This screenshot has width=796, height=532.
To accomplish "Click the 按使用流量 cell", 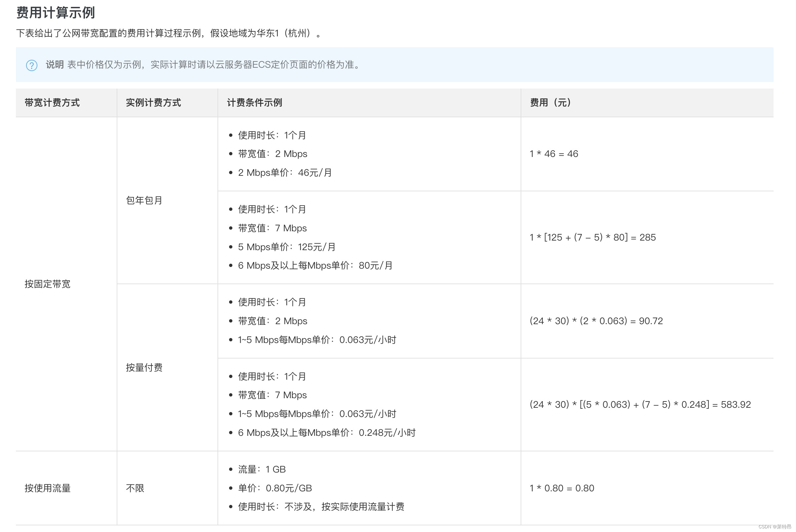I will pyautogui.click(x=48, y=488).
